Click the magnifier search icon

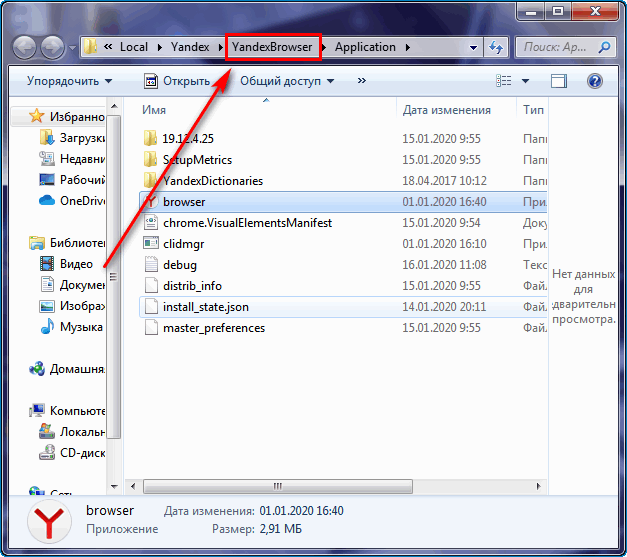pyautogui.click(x=604, y=48)
